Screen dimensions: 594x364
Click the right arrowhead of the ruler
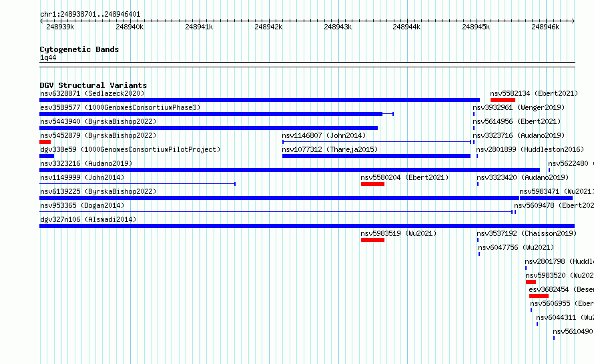point(573,21)
